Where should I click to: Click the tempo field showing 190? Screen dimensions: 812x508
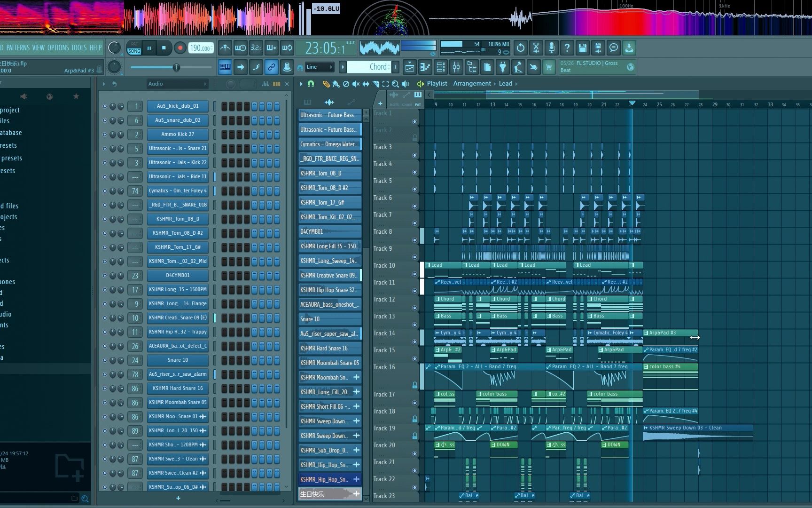[201, 48]
